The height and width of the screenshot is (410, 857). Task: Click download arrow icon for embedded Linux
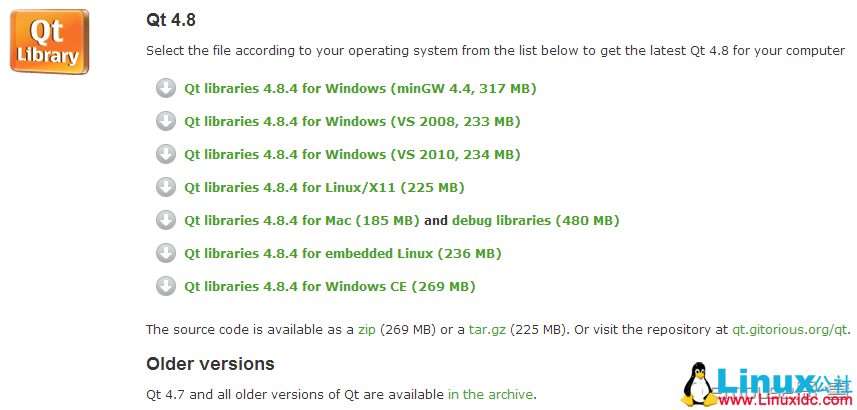click(166, 253)
